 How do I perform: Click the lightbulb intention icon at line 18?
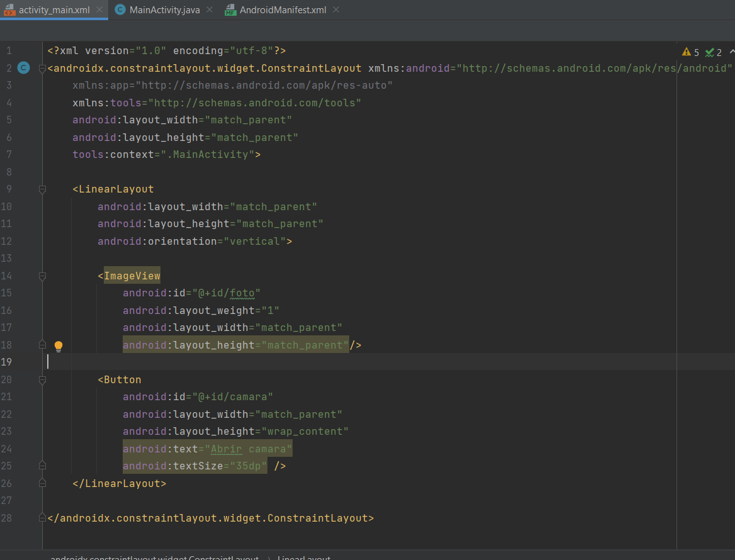coord(59,345)
